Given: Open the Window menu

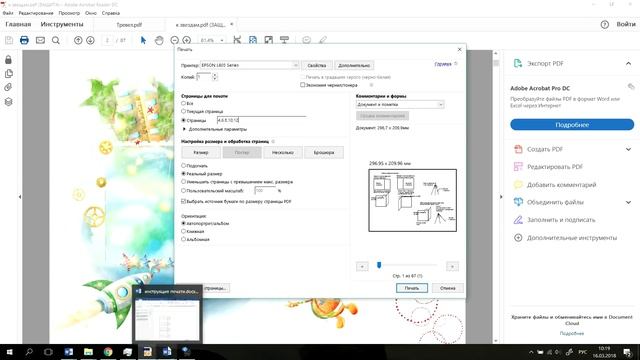Looking at the screenshot, I should pyautogui.click(x=91, y=13).
